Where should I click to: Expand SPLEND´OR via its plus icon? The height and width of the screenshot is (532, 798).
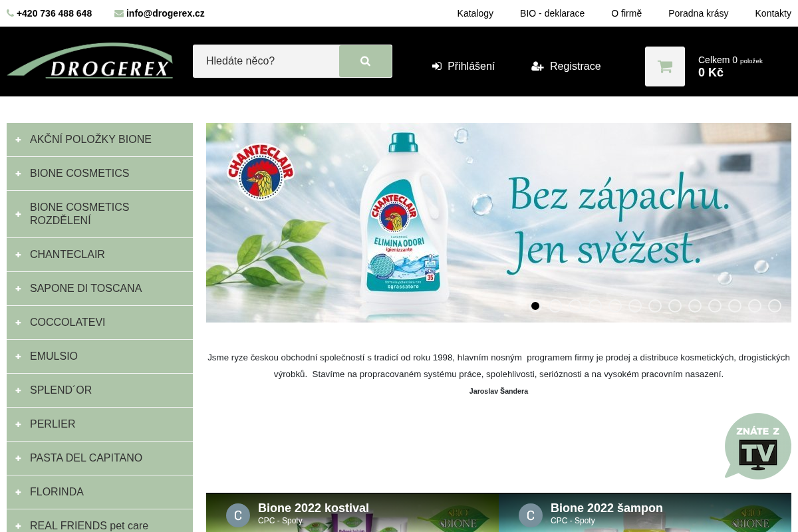click(18, 390)
